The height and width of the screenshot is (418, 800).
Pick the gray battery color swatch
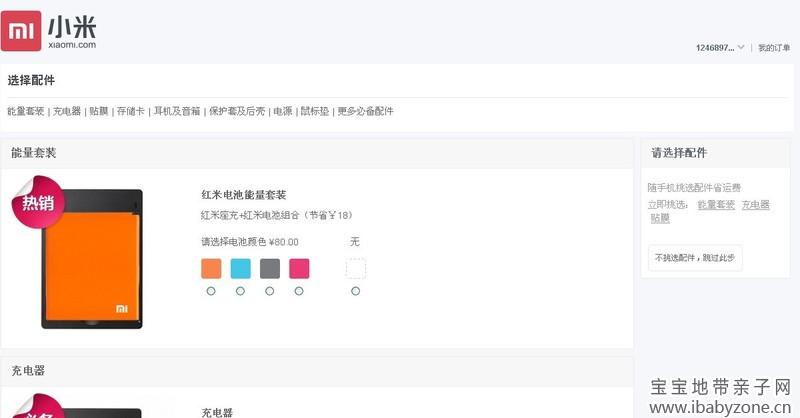click(x=270, y=268)
